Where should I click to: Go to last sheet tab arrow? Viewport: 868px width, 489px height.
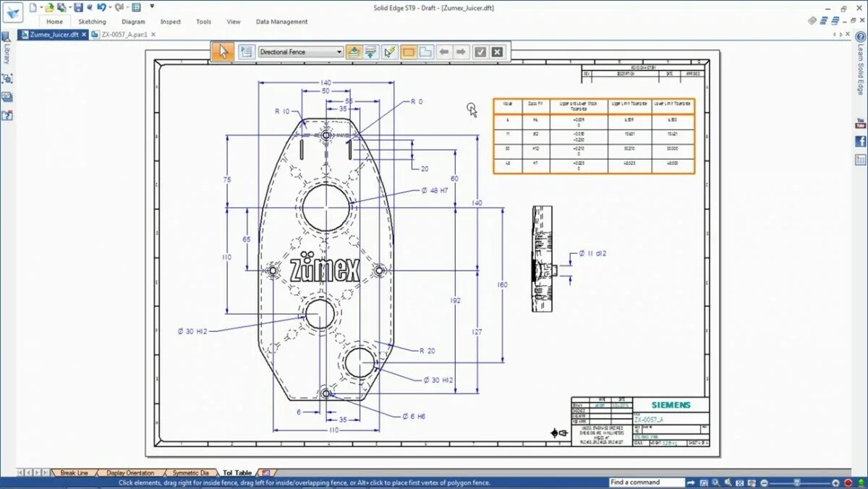[x=46, y=472]
